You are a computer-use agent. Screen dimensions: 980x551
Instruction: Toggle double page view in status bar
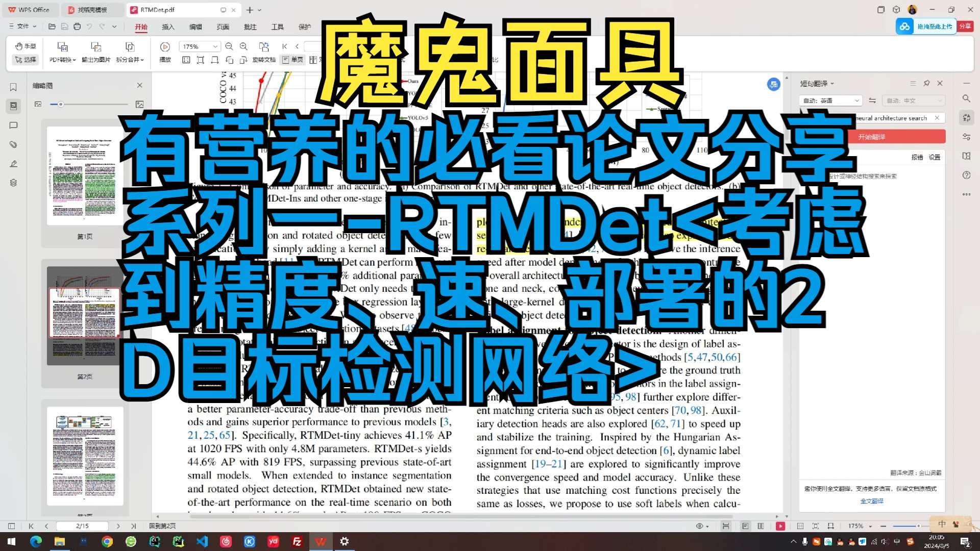761,526
